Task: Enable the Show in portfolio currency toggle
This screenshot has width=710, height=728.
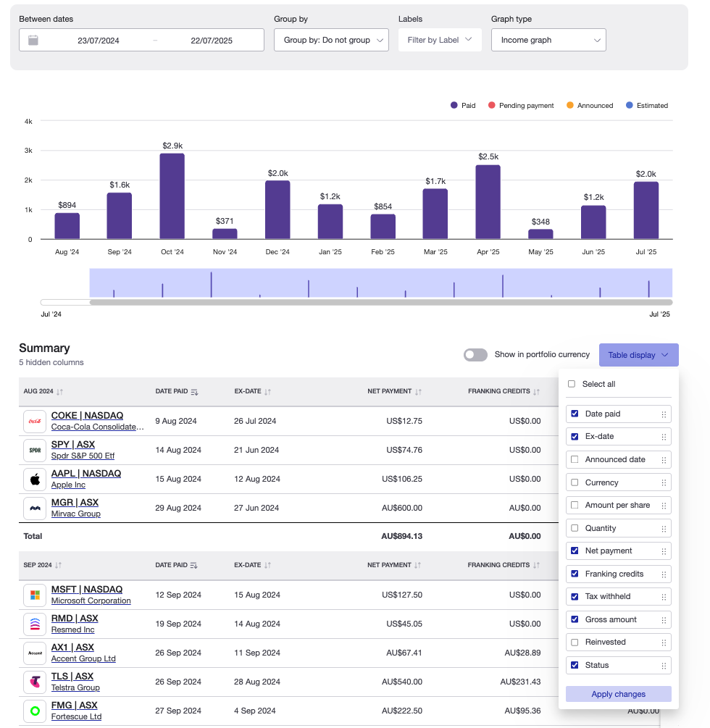Action: coord(475,355)
